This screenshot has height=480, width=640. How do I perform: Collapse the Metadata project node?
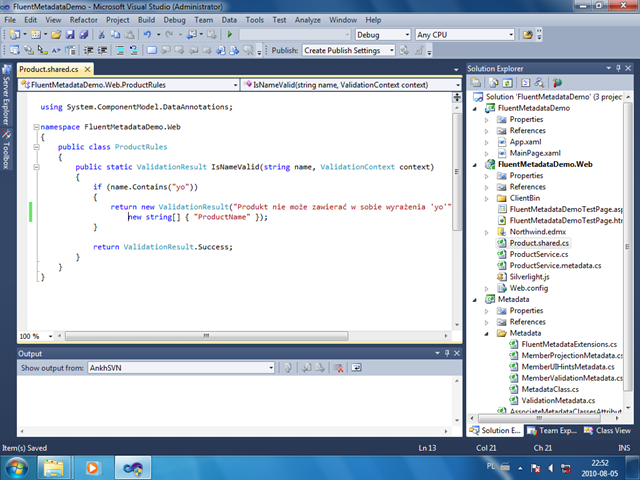[x=475, y=300]
